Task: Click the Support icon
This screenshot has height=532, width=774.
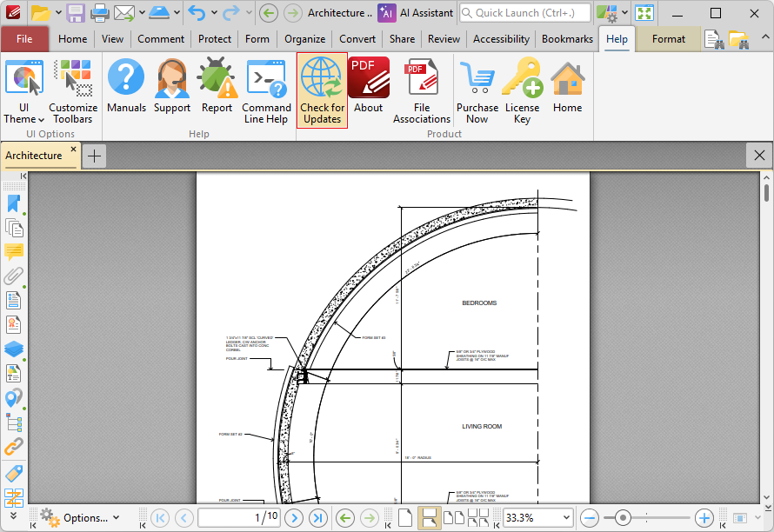Action: [172, 86]
